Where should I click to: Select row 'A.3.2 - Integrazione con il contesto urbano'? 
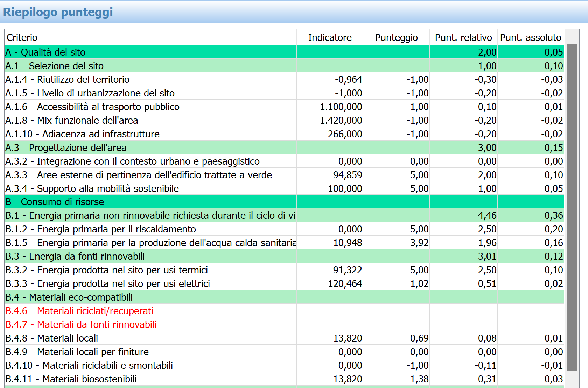point(284,161)
